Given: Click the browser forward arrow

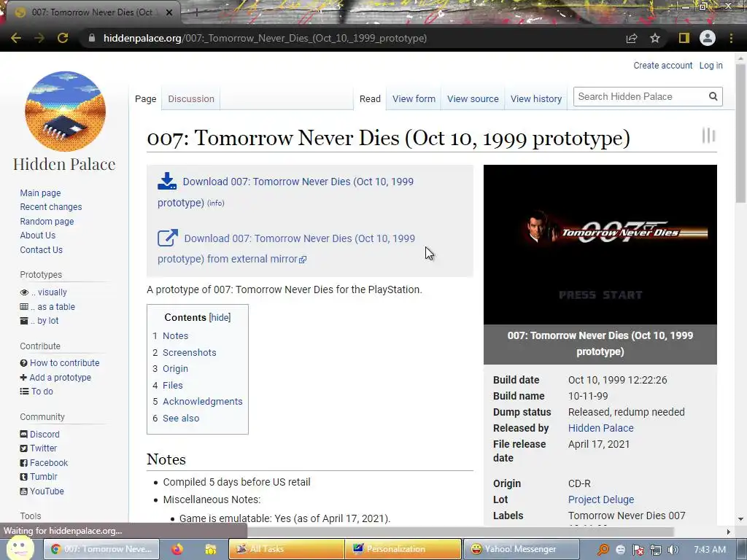Looking at the screenshot, I should [39, 38].
